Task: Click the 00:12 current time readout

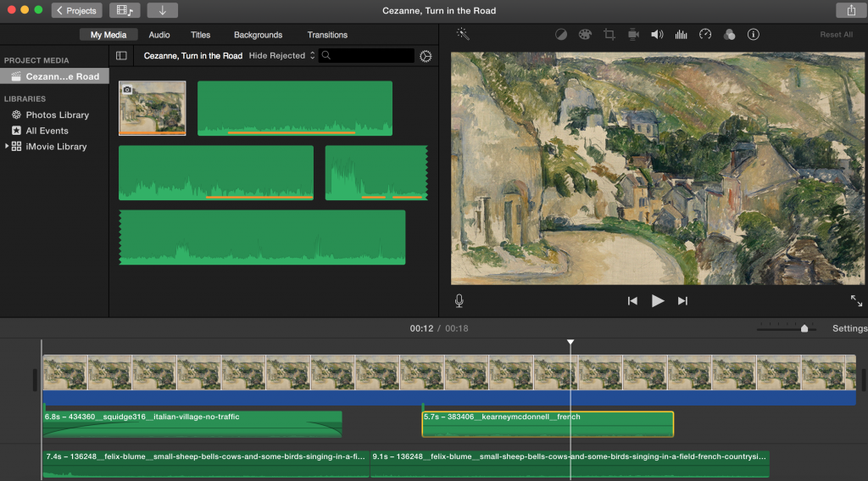Action: (421, 328)
